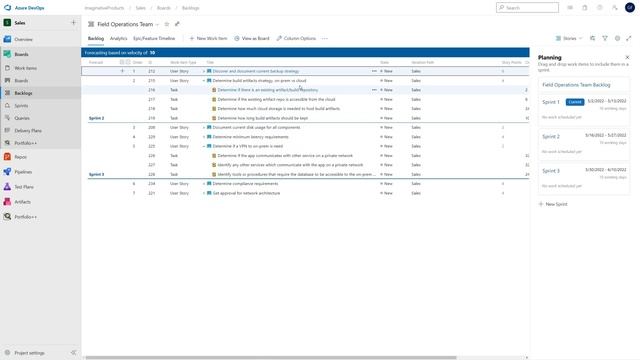The image size is (640, 360).
Task: Open the Pipelines hub
Action: 23,172
